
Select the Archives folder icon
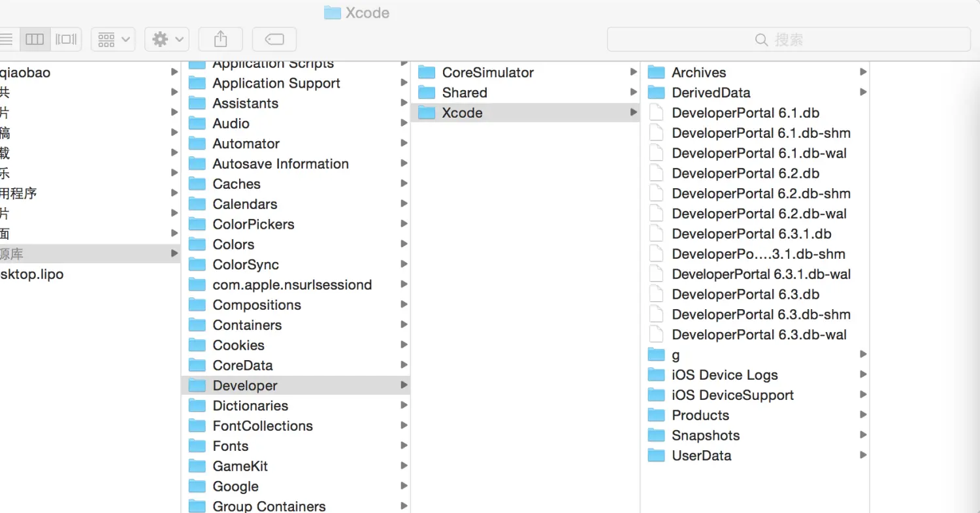tap(657, 73)
